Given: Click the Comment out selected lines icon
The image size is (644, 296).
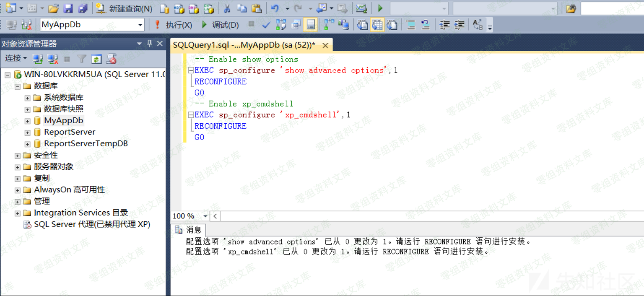Looking at the screenshot, I should pos(411,25).
